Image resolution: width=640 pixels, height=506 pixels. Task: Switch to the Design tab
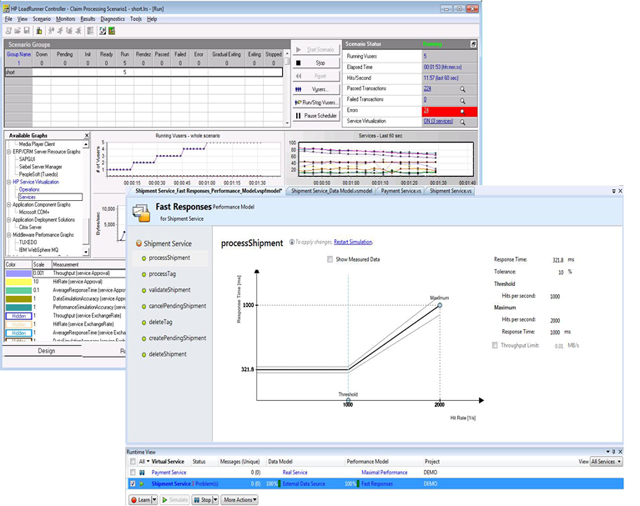pos(46,351)
